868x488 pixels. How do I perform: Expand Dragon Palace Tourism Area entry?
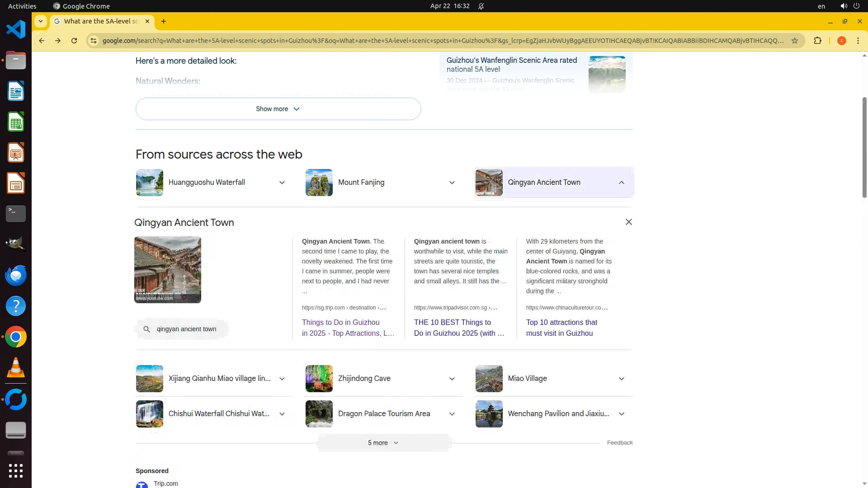pyautogui.click(x=452, y=414)
